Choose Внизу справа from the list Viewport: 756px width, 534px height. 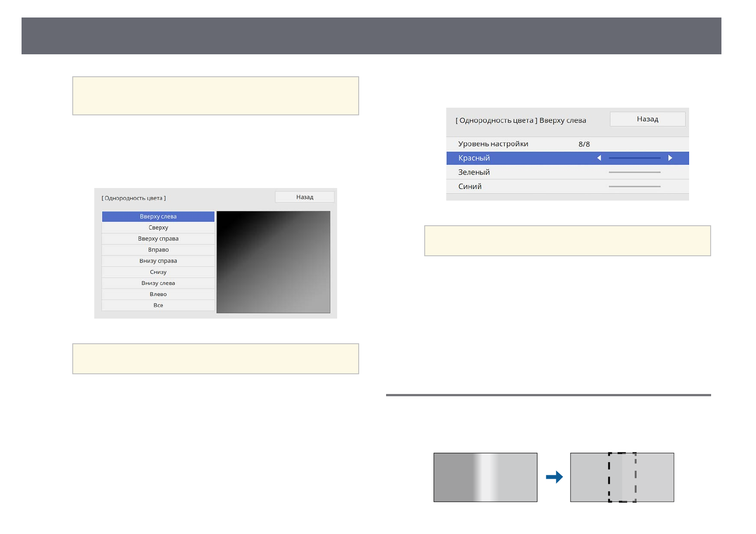158,261
